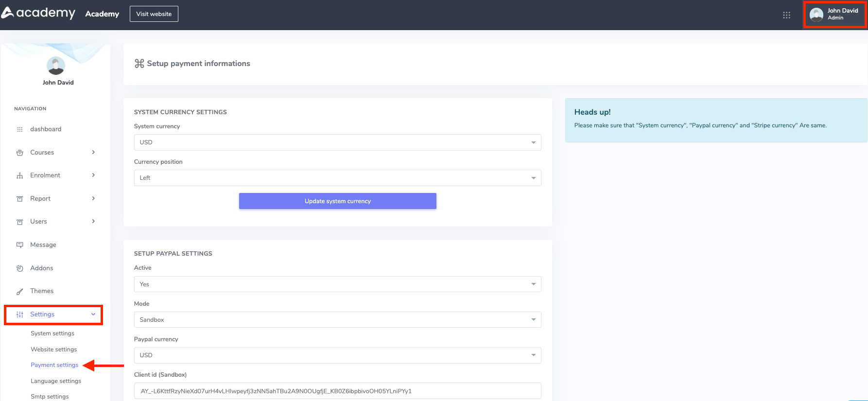
Task: Click the dashboard grid icon in sidebar
Action: (x=20, y=129)
